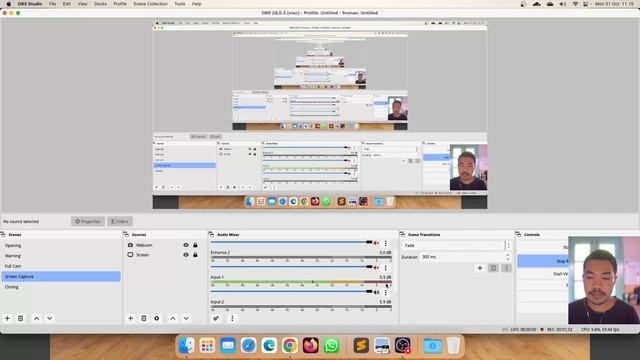This screenshot has width=640, height=360.
Task: Open the Profile menu
Action: pyautogui.click(x=120, y=4)
